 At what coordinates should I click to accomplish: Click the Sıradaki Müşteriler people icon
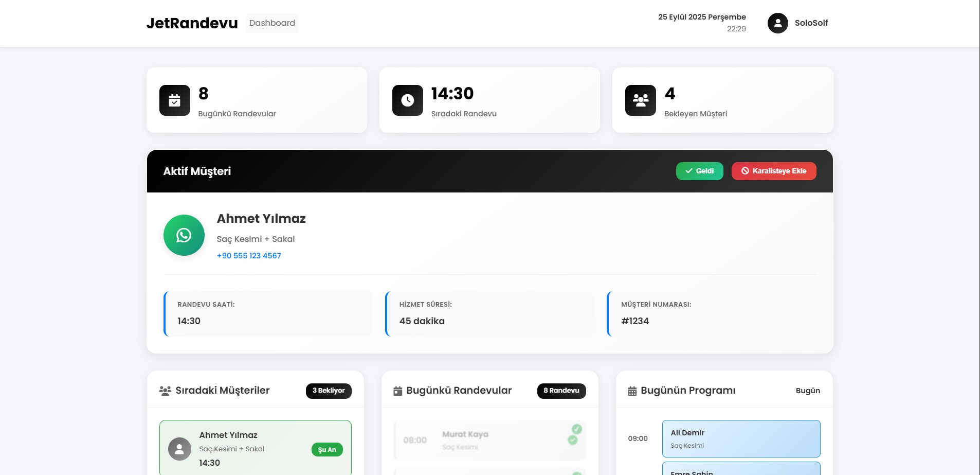(x=165, y=391)
